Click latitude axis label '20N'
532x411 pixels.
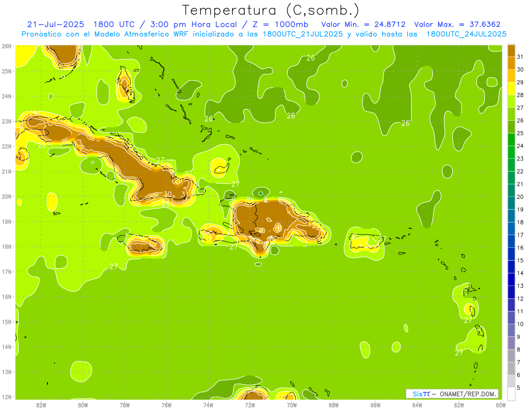click(6, 196)
